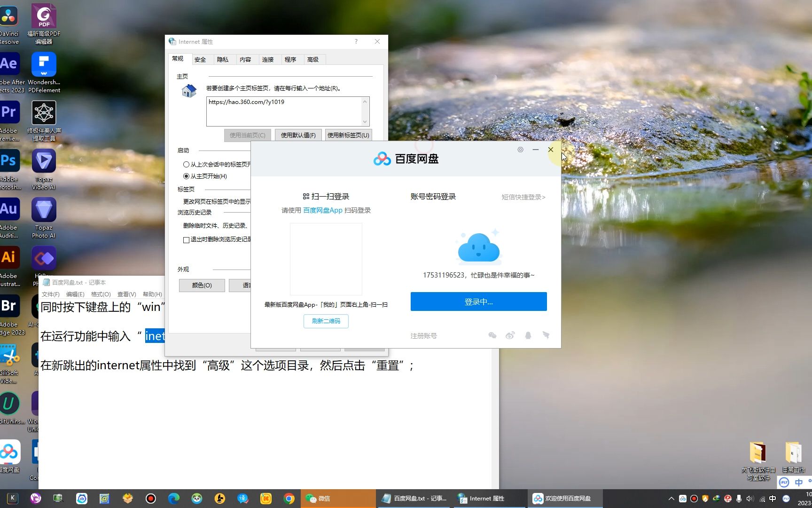Click the 短信快捷登录 link
Image resolution: width=812 pixels, height=508 pixels.
click(523, 197)
